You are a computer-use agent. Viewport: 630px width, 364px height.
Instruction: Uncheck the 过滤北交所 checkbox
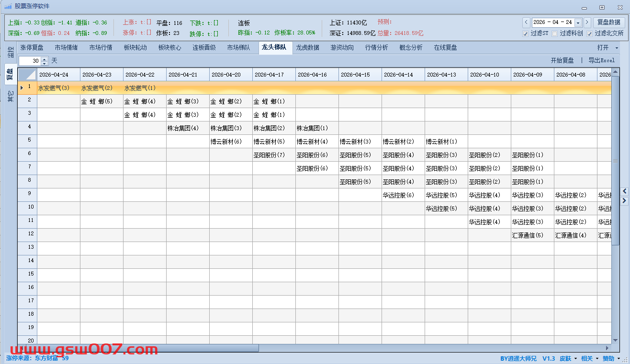pyautogui.click(x=589, y=33)
